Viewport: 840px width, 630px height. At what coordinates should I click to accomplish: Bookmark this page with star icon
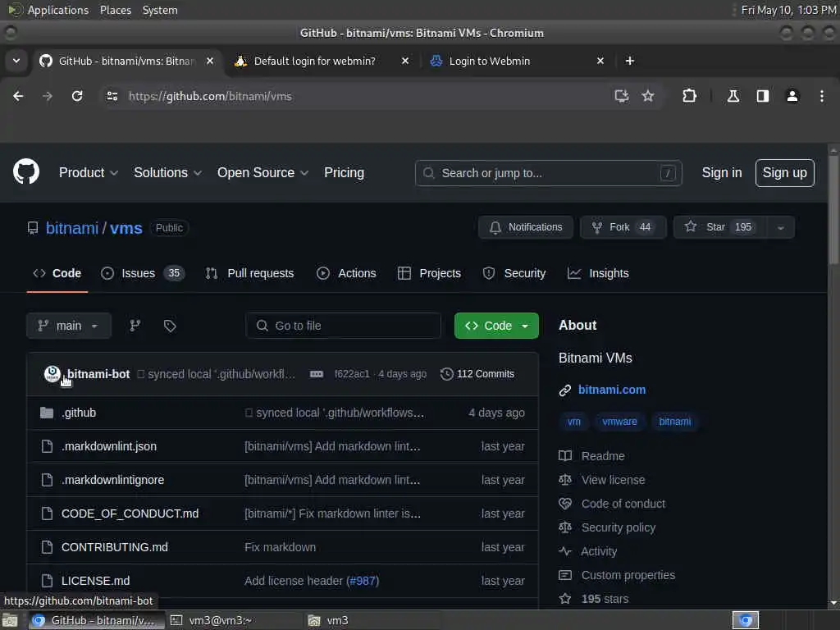[648, 97]
